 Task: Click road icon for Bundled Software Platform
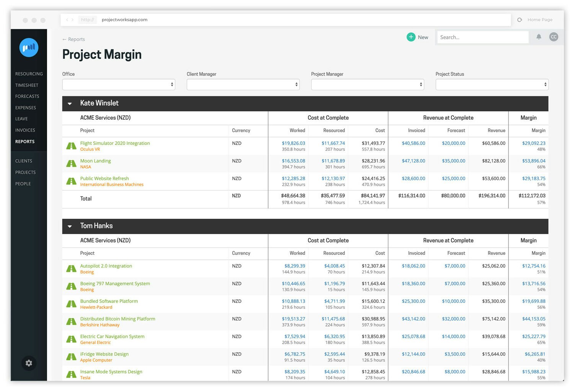pos(71,304)
